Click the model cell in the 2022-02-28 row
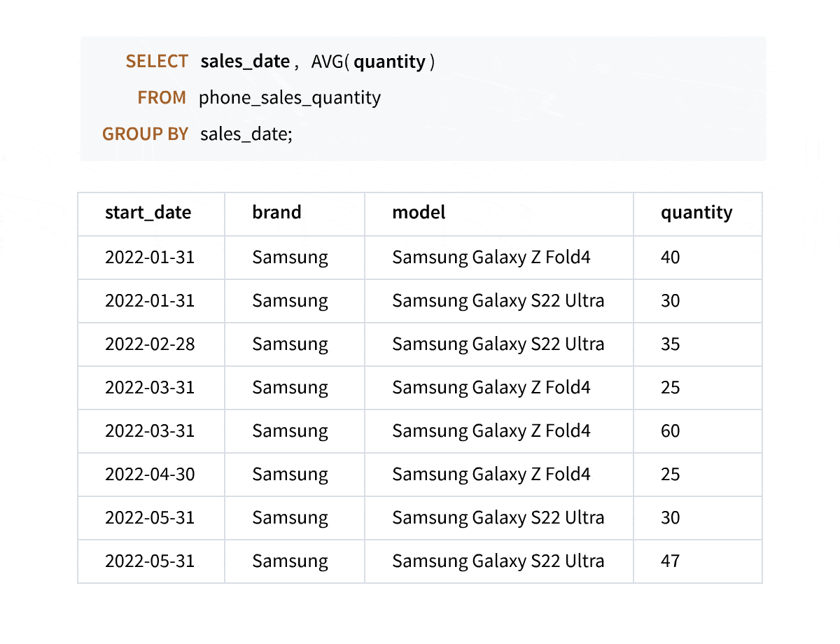840x644 pixels. coord(498,344)
